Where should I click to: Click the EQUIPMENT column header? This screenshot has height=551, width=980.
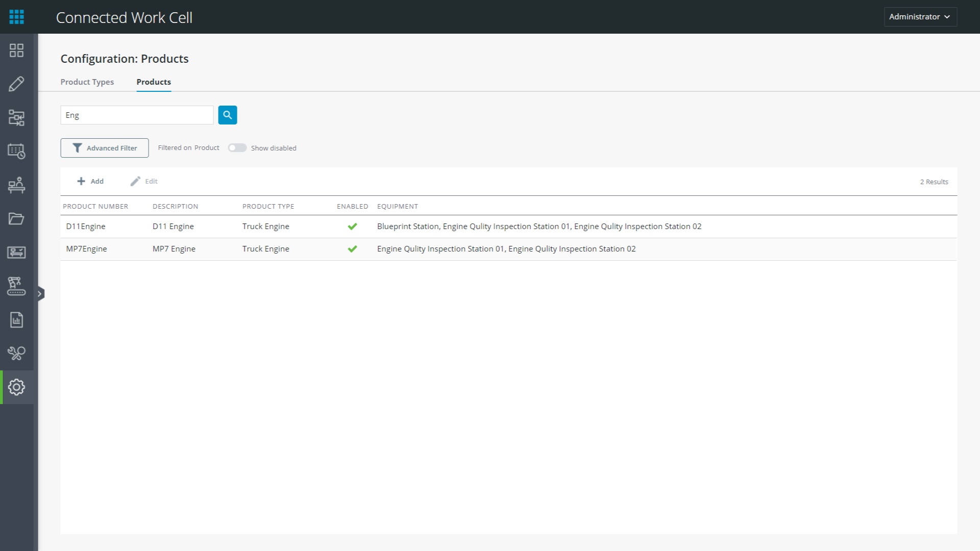point(398,207)
